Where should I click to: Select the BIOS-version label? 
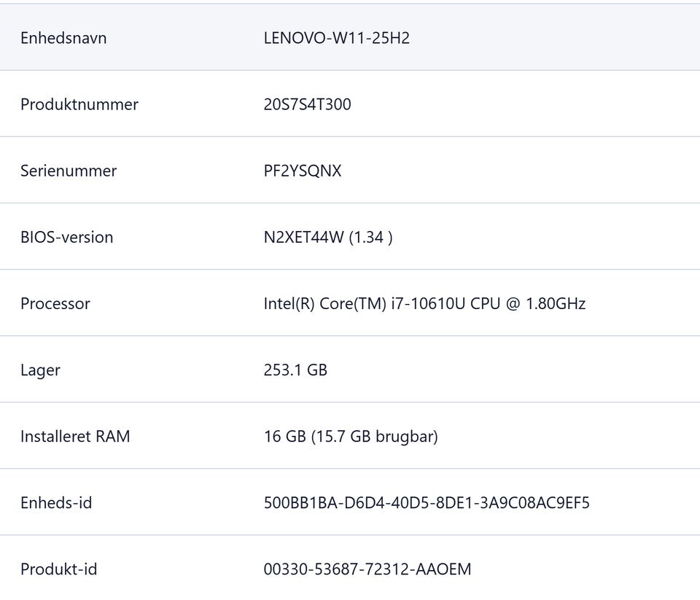click(67, 237)
